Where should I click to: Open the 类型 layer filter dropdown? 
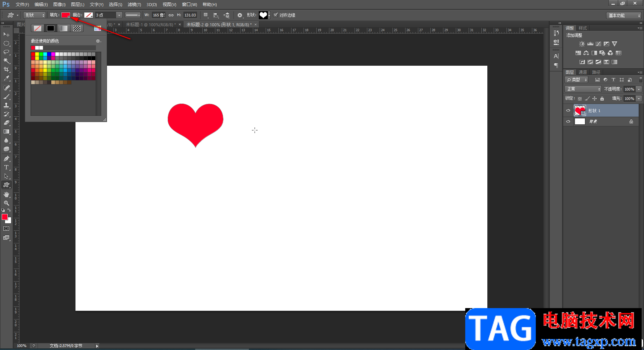(577, 80)
